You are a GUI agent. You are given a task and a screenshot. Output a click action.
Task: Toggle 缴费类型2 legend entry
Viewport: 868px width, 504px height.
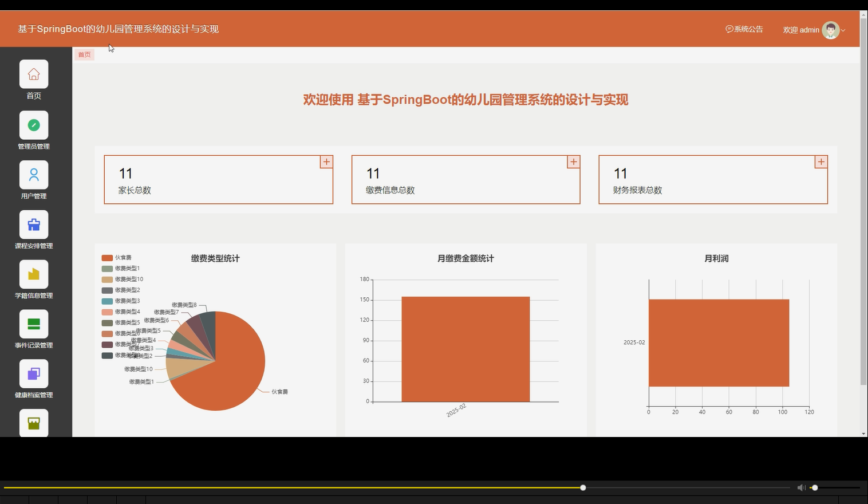coord(121,290)
